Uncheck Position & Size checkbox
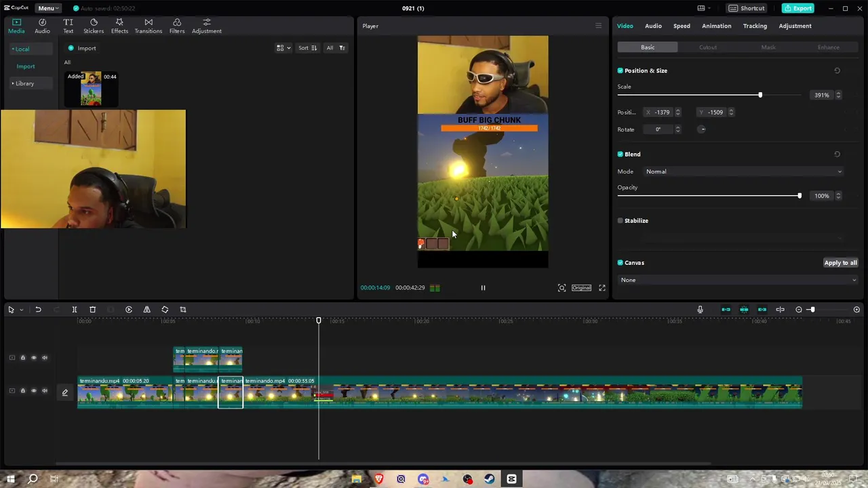Screen dimensions: 868x488 [x=620, y=70]
